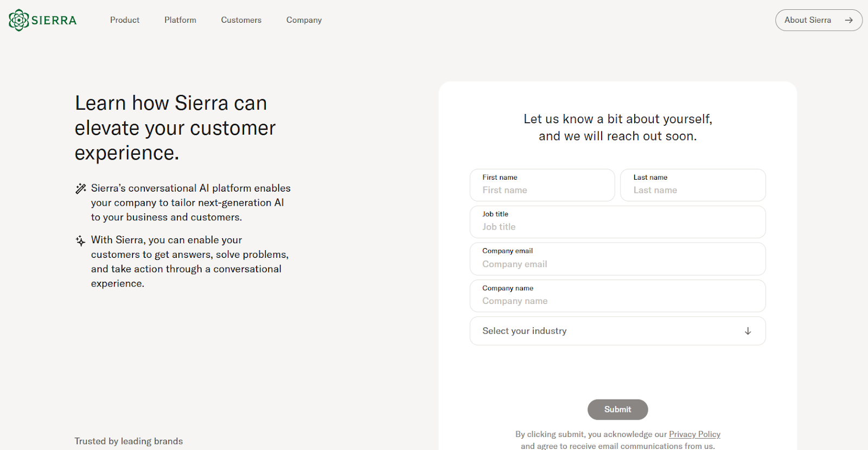Submit the contact form
This screenshot has width=868, height=450.
617,410
